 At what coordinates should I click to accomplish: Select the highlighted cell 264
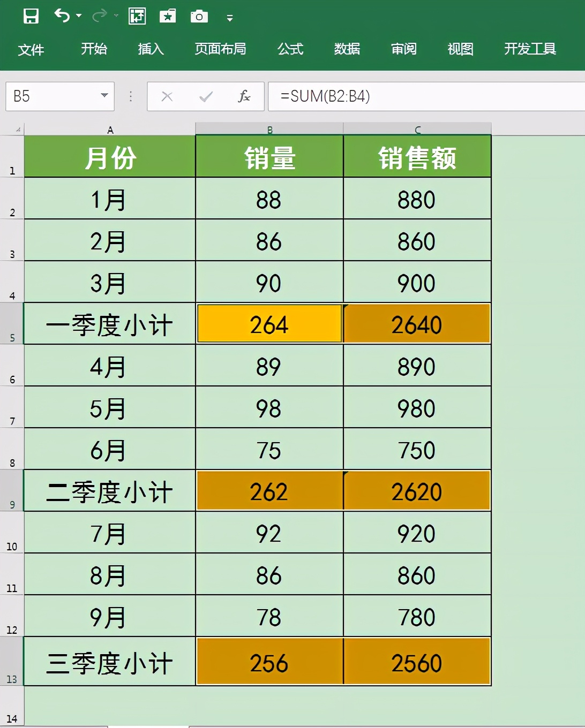point(269,323)
